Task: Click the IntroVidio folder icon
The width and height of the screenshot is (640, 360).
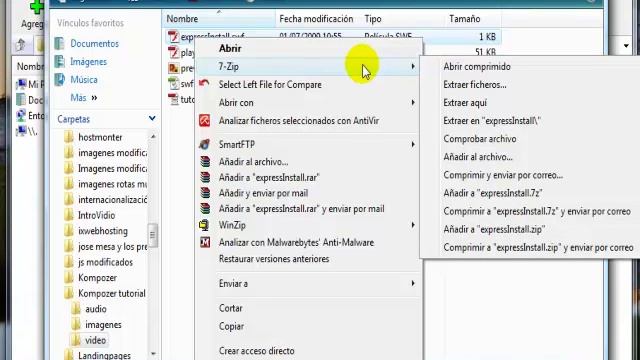Action: (69, 215)
